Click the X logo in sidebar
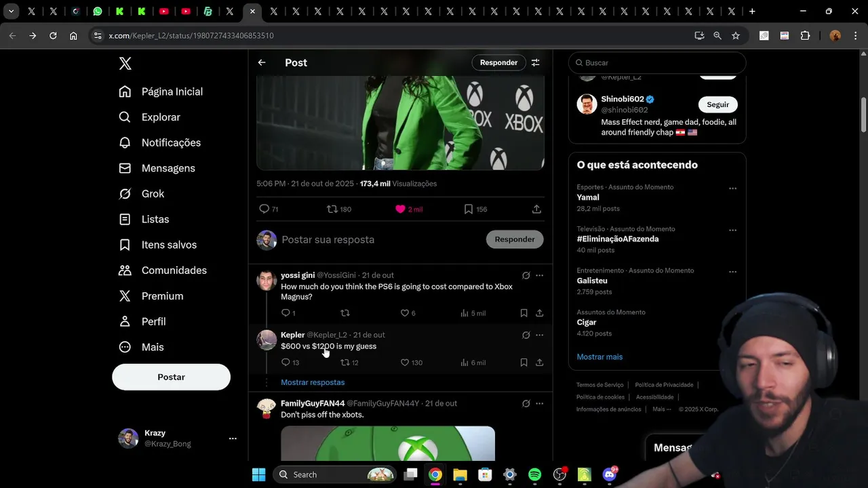This screenshot has height=488, width=868. (125, 63)
